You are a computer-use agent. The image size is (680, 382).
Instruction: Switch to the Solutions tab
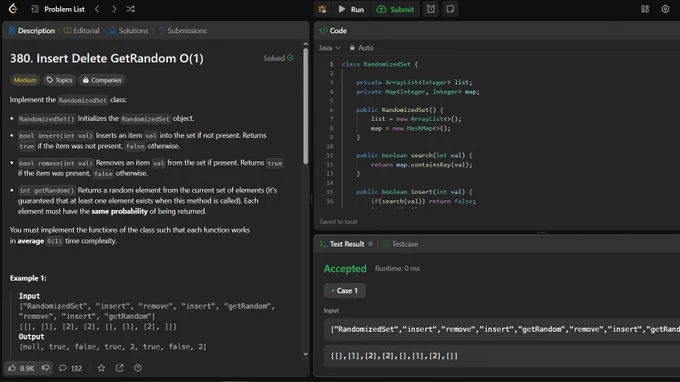(129, 31)
